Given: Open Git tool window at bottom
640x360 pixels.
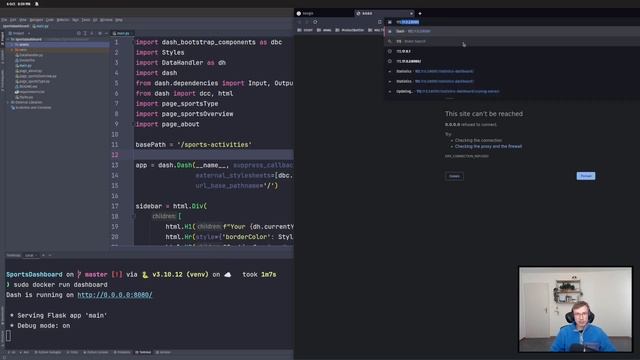Looking at the screenshot, I should click(11, 352).
